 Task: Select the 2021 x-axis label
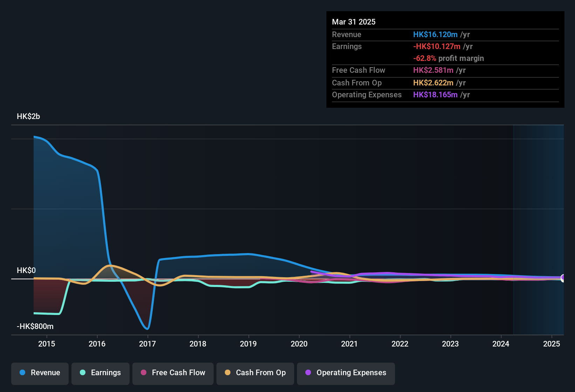[349, 344]
